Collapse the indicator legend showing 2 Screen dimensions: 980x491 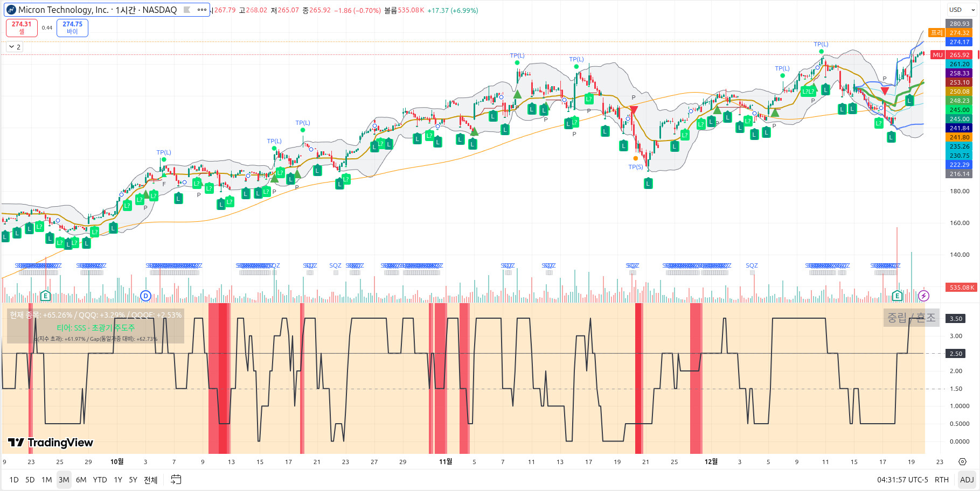click(15, 47)
